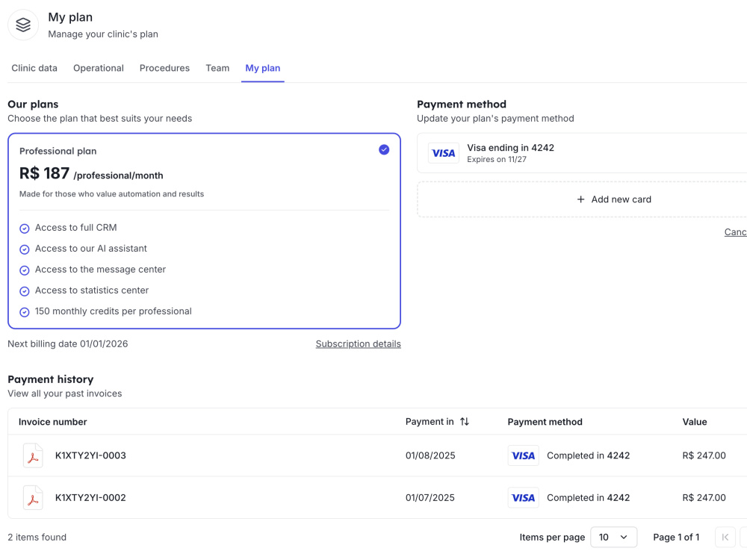Open the Operational tab
The height and width of the screenshot is (560, 747).
click(99, 68)
